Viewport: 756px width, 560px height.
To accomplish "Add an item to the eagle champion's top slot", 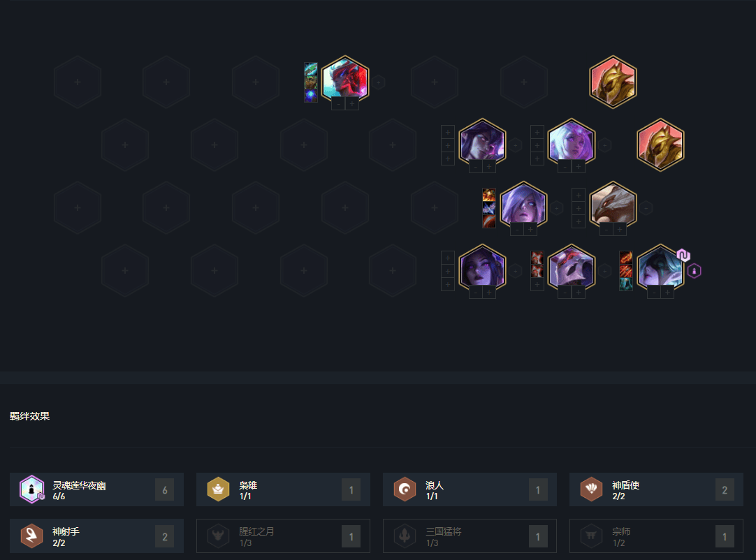I will click(578, 195).
